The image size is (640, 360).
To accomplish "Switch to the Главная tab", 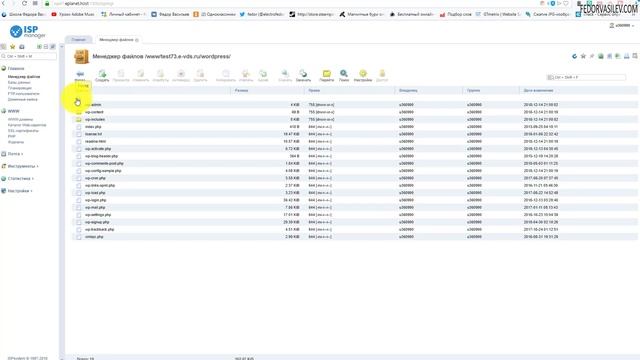I will click(x=79, y=40).
